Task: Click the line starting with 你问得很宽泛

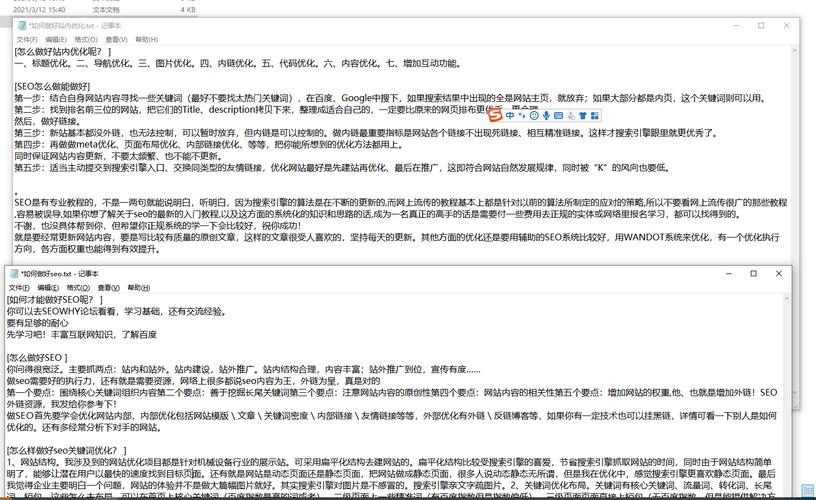Action: 244,369
